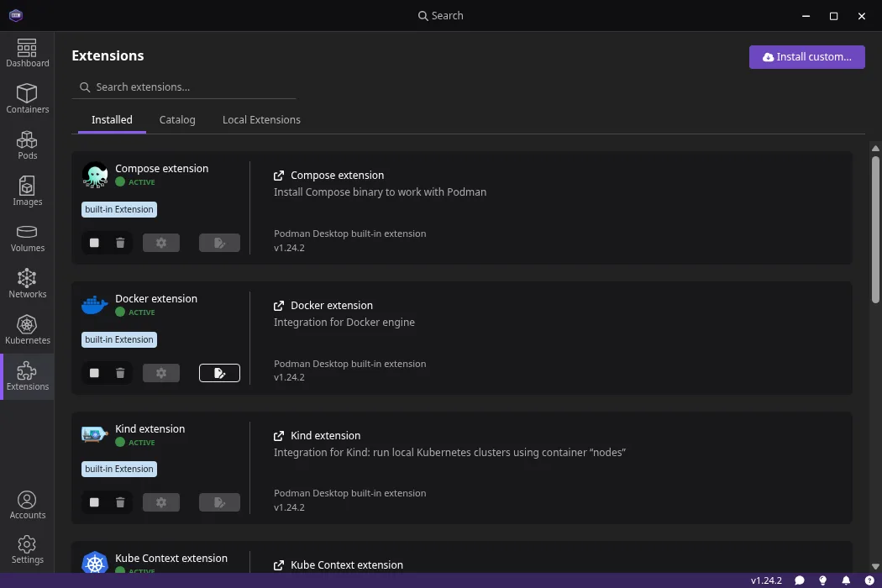
Task: Click the Docker whale logo
Action: (94, 305)
